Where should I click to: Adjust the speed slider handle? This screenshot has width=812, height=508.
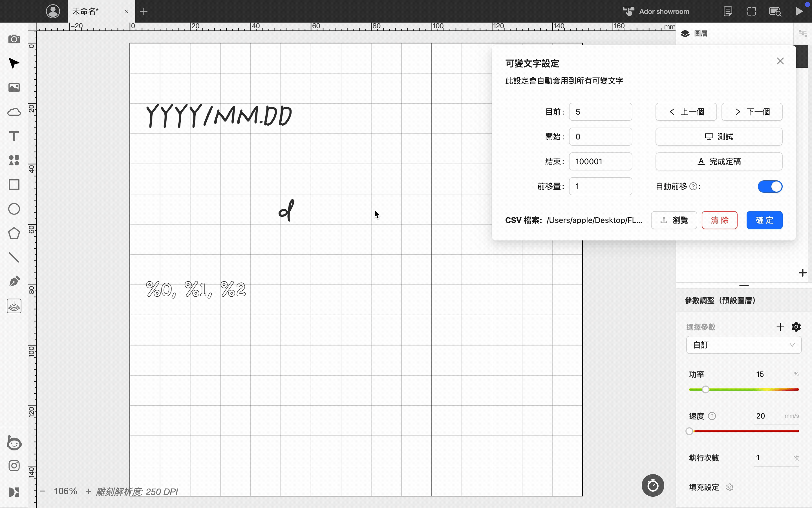(x=689, y=431)
